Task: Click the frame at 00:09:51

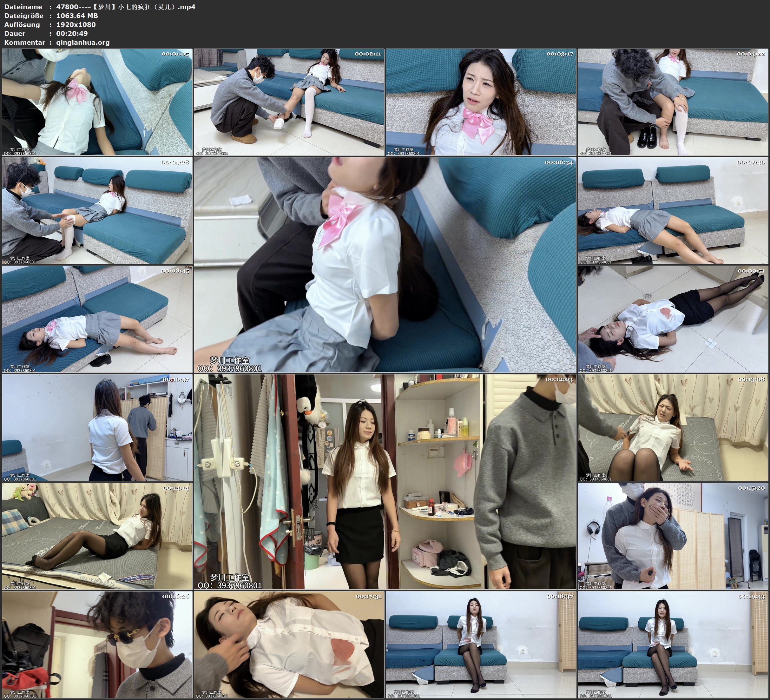Action: (673, 319)
